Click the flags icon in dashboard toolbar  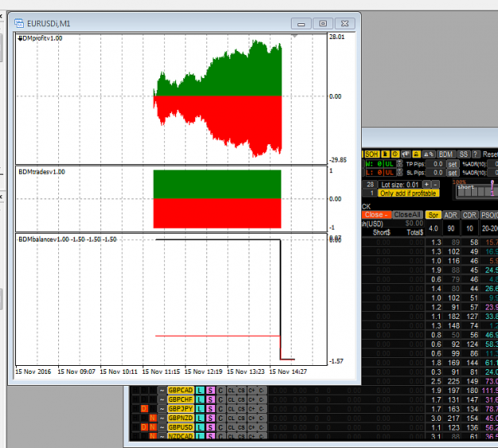[x=406, y=154]
